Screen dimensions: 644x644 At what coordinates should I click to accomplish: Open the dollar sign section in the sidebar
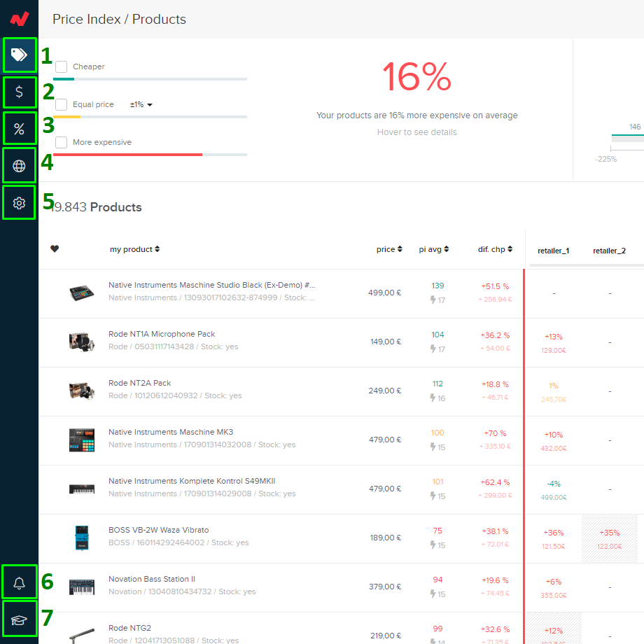coord(20,92)
